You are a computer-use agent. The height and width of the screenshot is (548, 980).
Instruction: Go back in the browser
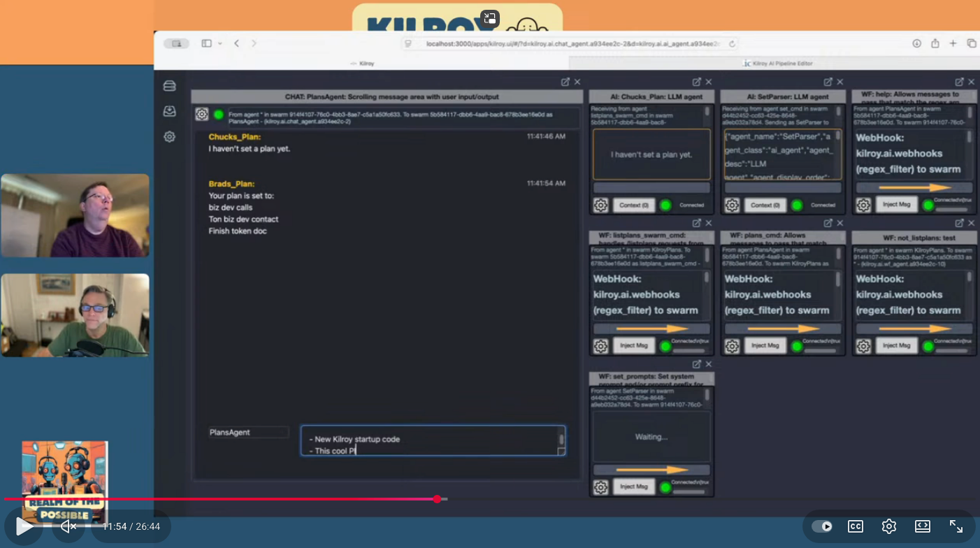click(236, 43)
